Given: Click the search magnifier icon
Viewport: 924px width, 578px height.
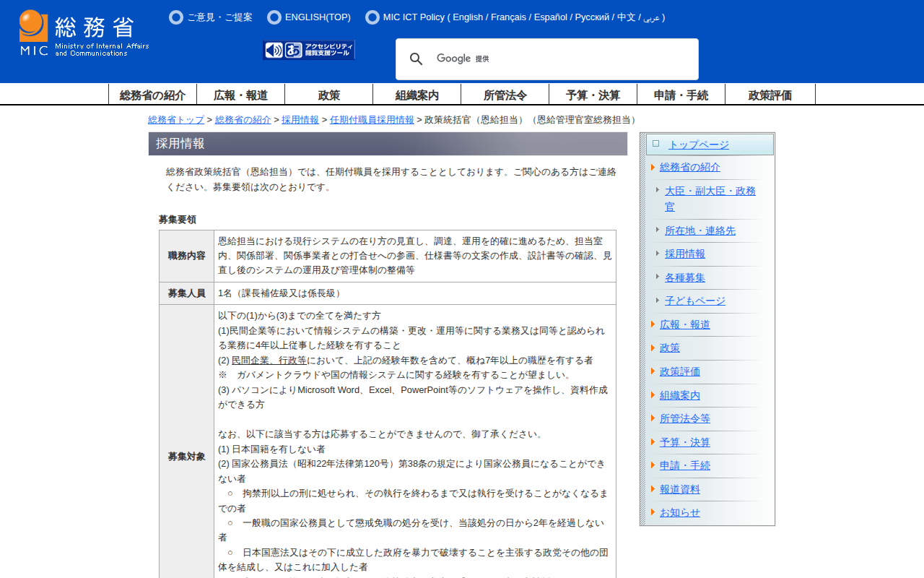Looking at the screenshot, I should (416, 59).
